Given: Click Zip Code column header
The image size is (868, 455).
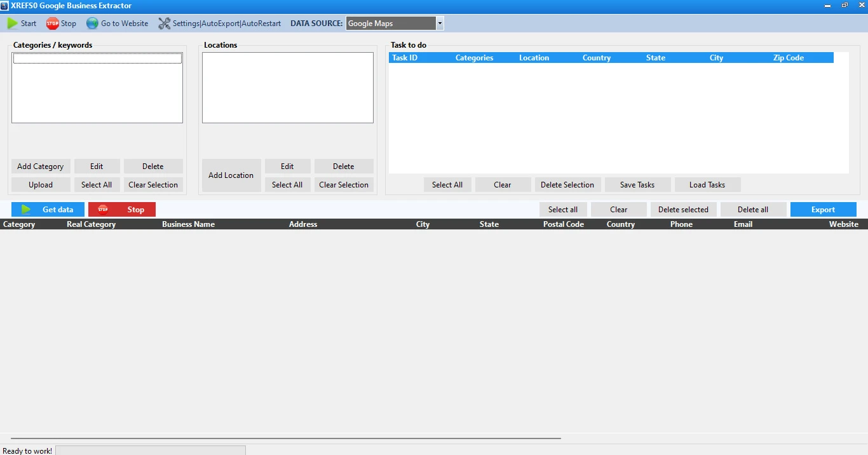Looking at the screenshot, I should pos(789,58).
